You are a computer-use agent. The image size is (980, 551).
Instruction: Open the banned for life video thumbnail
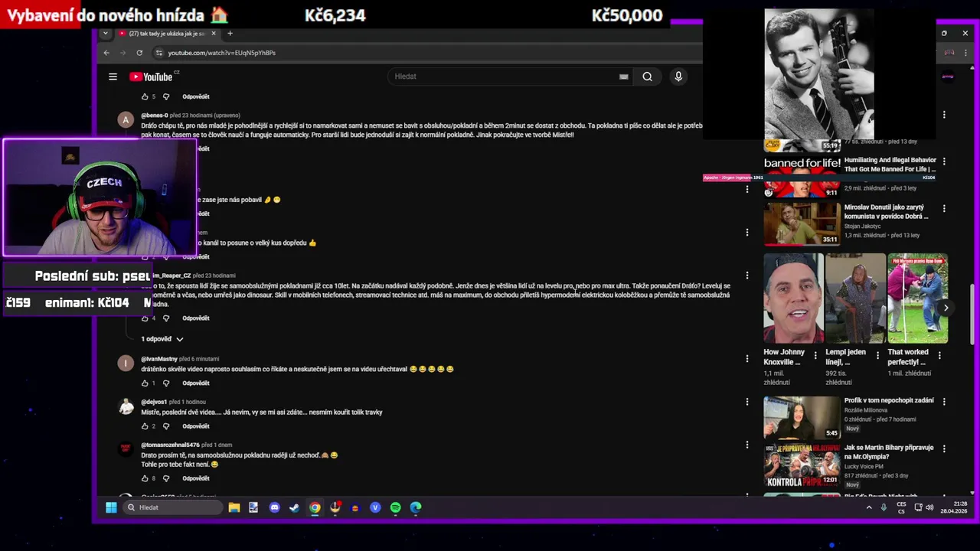802,177
